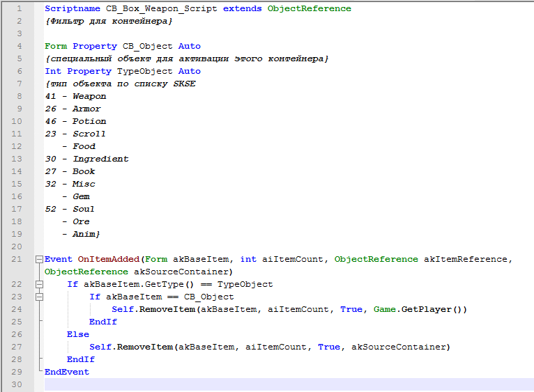This screenshot has width=534, height=392.
Task: Click 'EndIf' on line 25
Action: (x=103, y=322)
